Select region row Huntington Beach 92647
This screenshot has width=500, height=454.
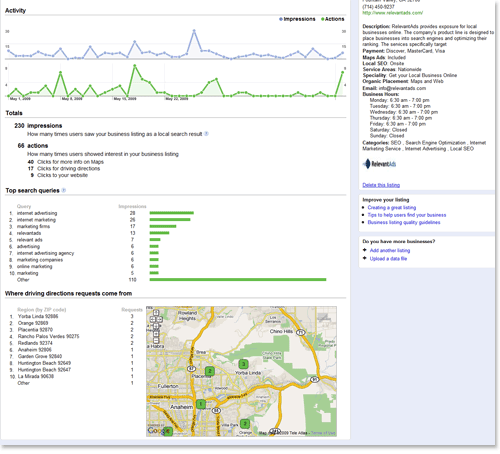click(x=72, y=370)
